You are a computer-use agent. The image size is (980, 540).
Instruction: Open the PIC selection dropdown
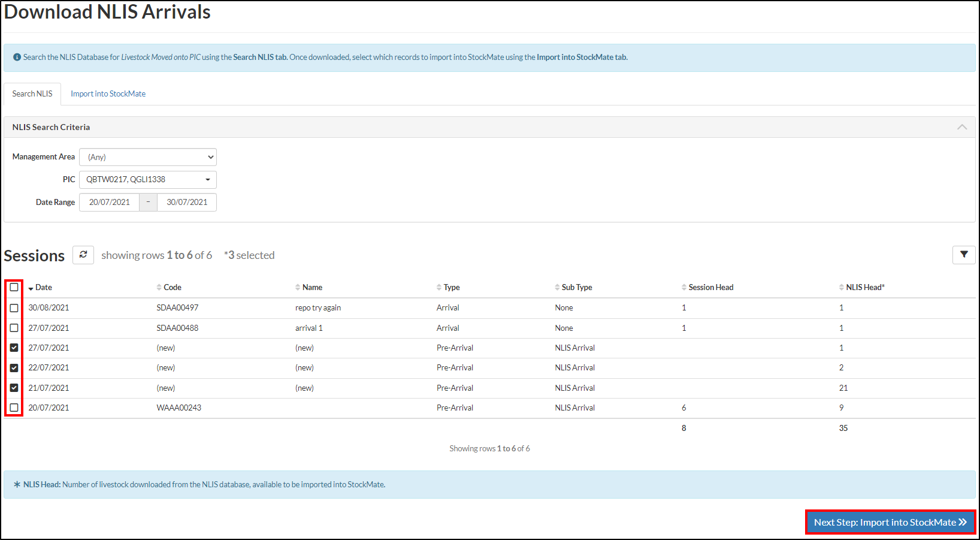click(148, 179)
